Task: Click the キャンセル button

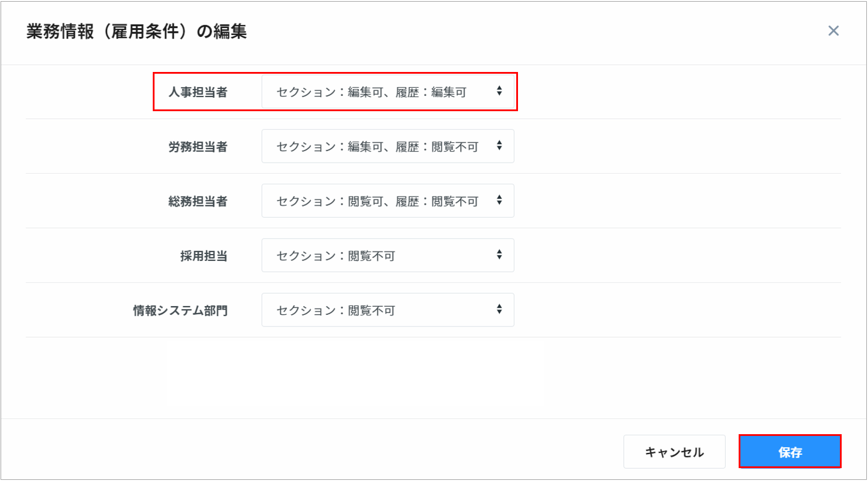Action: pyautogui.click(x=674, y=452)
